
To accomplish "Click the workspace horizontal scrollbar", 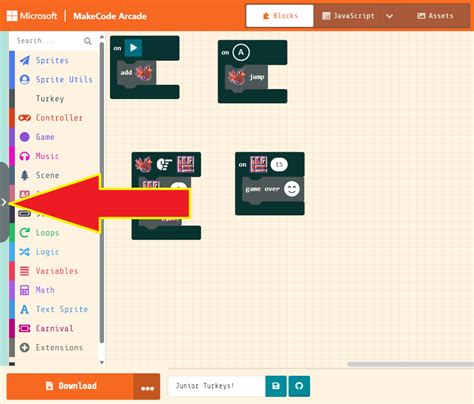I will [x=410, y=364].
